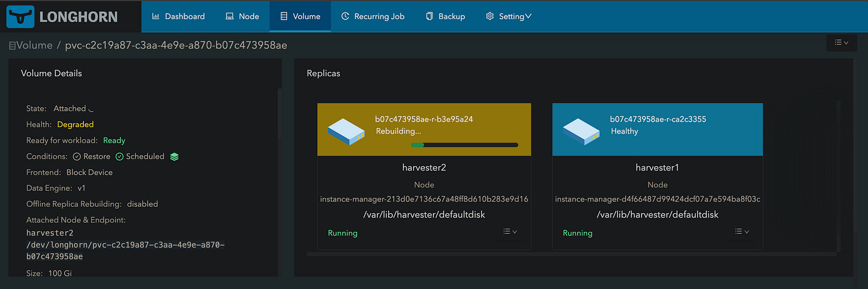Expand the Setting dropdown menu

coord(509,16)
